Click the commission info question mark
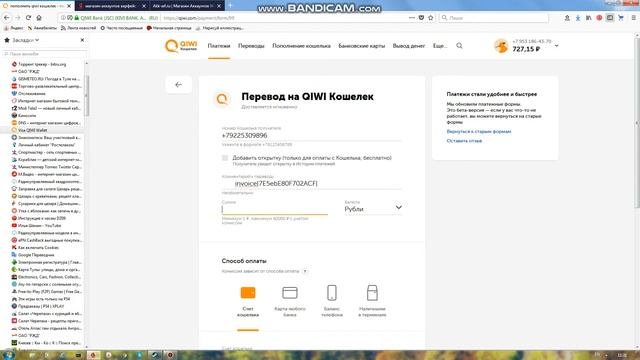This screenshot has width=640, height=360. click(305, 271)
